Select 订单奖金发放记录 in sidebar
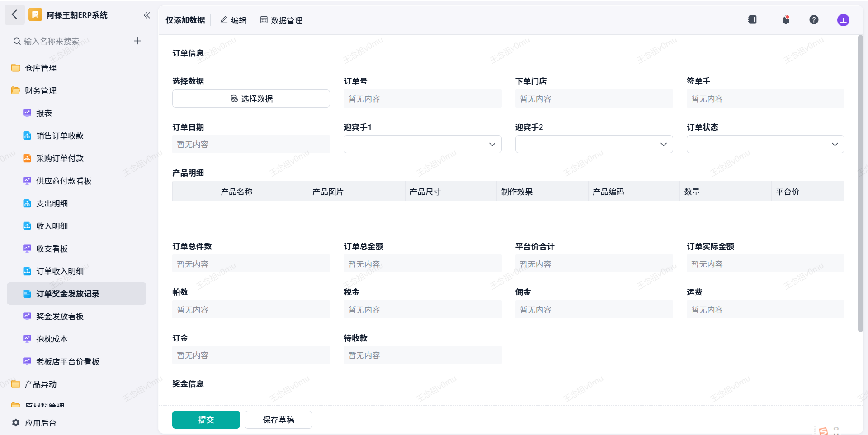Image resolution: width=868 pixels, height=435 pixels. pos(76,294)
